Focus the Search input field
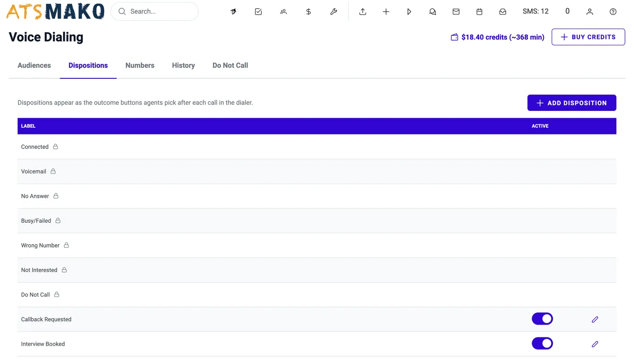 pos(154,12)
